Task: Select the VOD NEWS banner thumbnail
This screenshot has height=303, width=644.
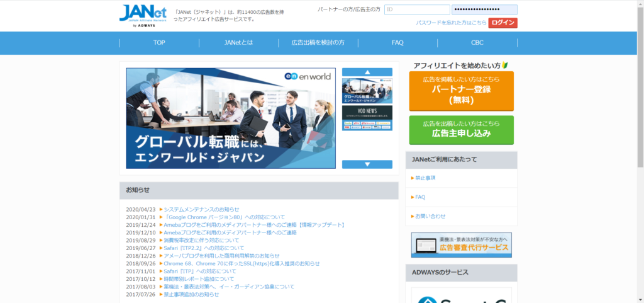Action: click(x=367, y=118)
